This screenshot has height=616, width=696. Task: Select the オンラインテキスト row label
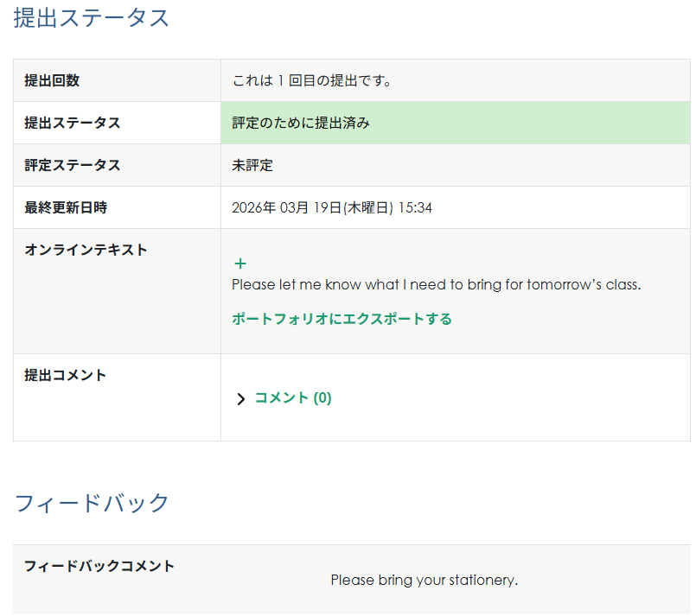[86, 250]
